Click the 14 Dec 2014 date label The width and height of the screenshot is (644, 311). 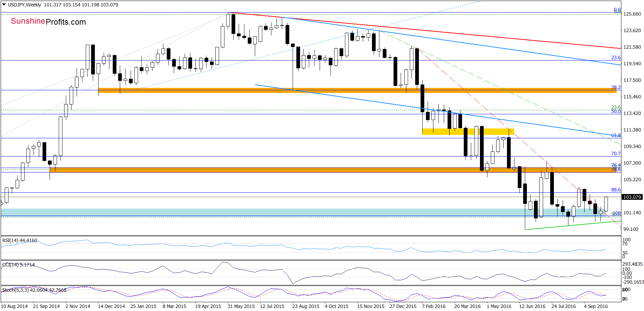pos(111,306)
